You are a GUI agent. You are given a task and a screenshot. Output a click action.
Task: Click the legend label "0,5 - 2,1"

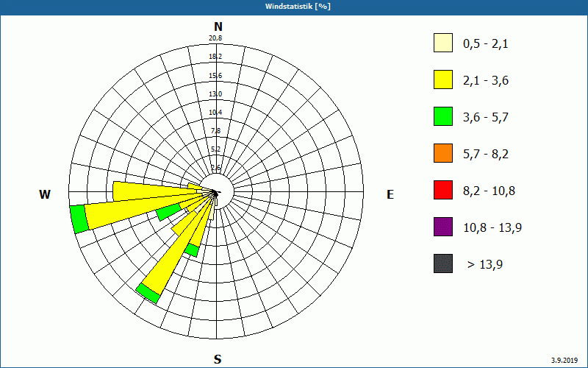[x=486, y=44]
